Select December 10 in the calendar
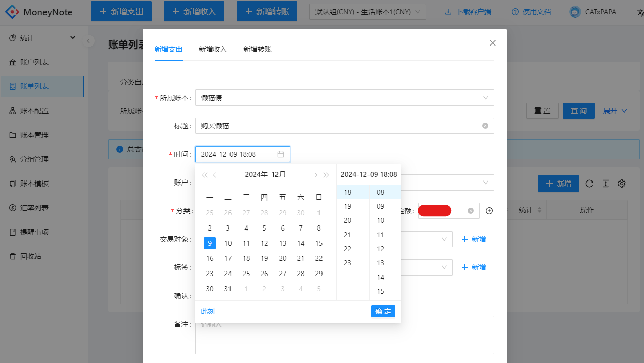 (x=228, y=243)
